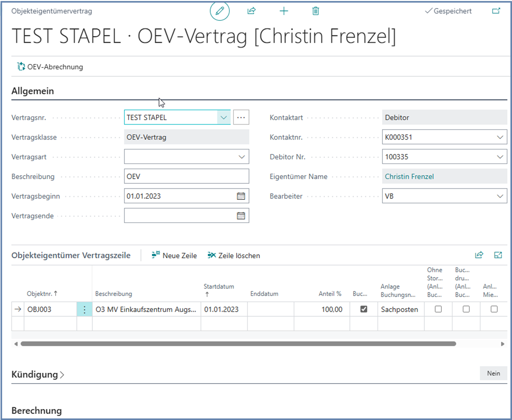Open the OEV-Abrechnung action
The height and width of the screenshot is (420, 512).
50,67
